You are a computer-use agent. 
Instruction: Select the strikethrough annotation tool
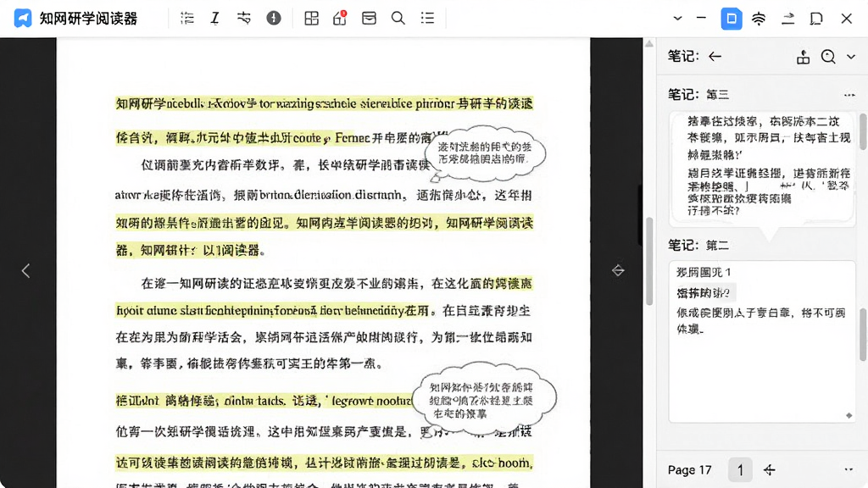click(x=243, y=19)
